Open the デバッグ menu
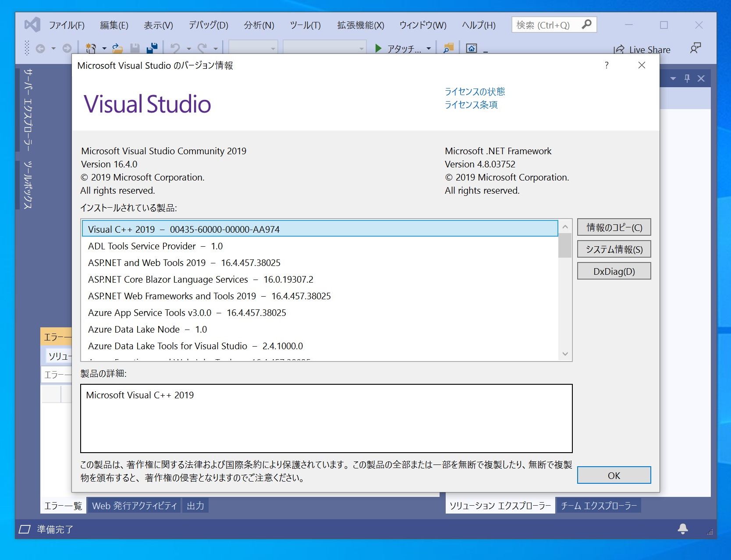Screen dimensions: 731x560 coord(207,25)
